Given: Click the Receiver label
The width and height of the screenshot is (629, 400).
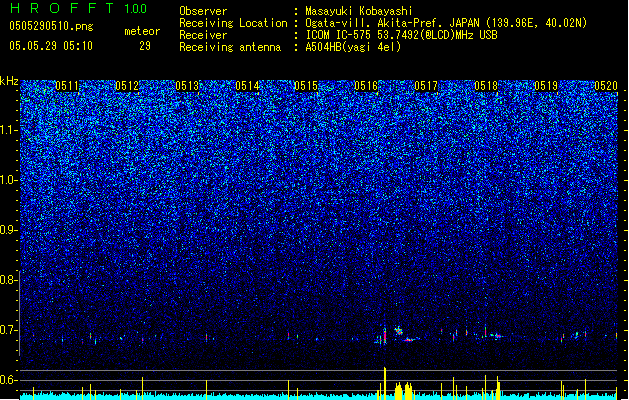Looking at the screenshot, I should [x=203, y=35].
